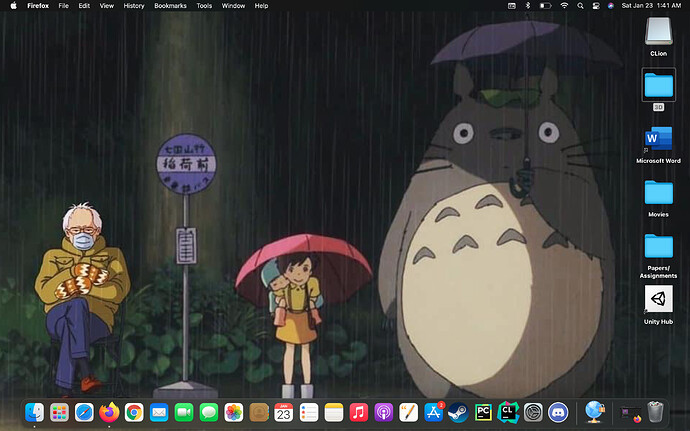Image resolution: width=690 pixels, height=431 pixels.
Task: Click the Firefox icon in the Dock
Action: [109, 413]
